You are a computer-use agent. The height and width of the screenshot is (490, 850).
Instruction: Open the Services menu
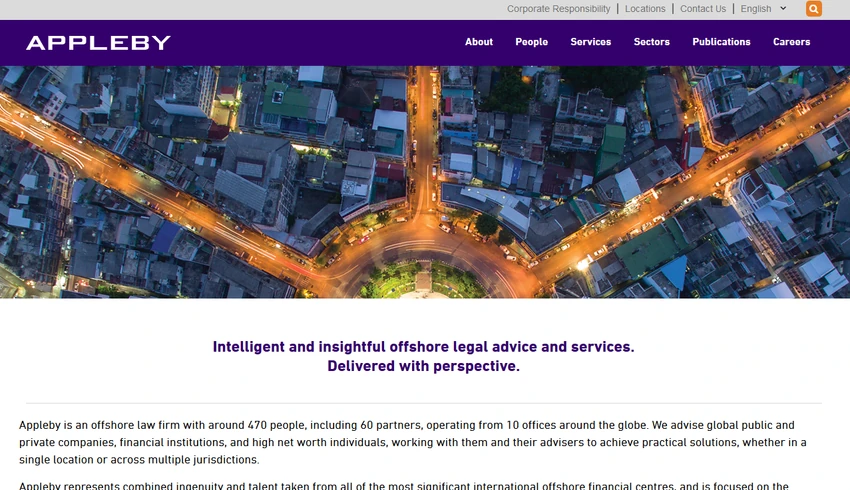tap(590, 42)
